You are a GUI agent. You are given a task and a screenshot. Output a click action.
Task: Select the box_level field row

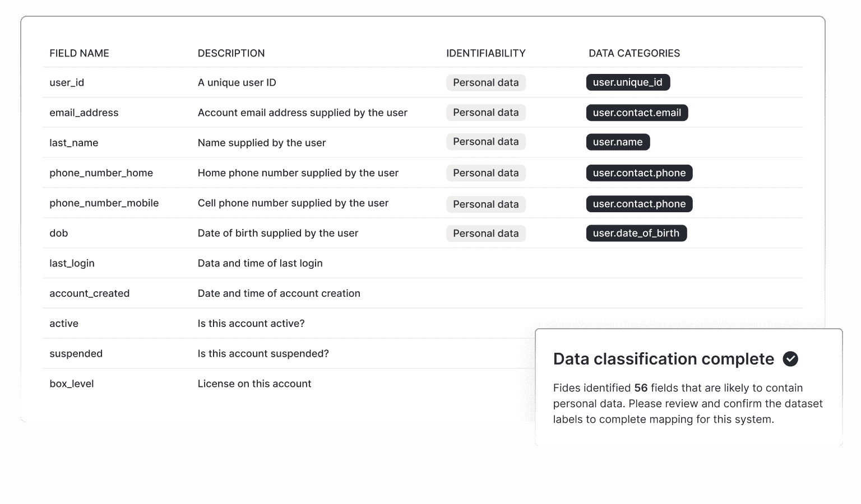click(x=289, y=384)
